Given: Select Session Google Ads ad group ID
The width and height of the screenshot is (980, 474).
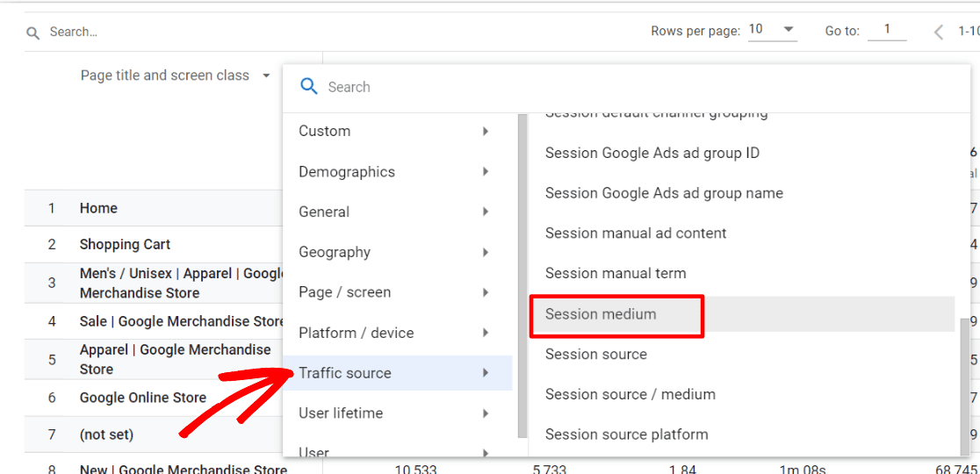Looking at the screenshot, I should click(x=652, y=154).
